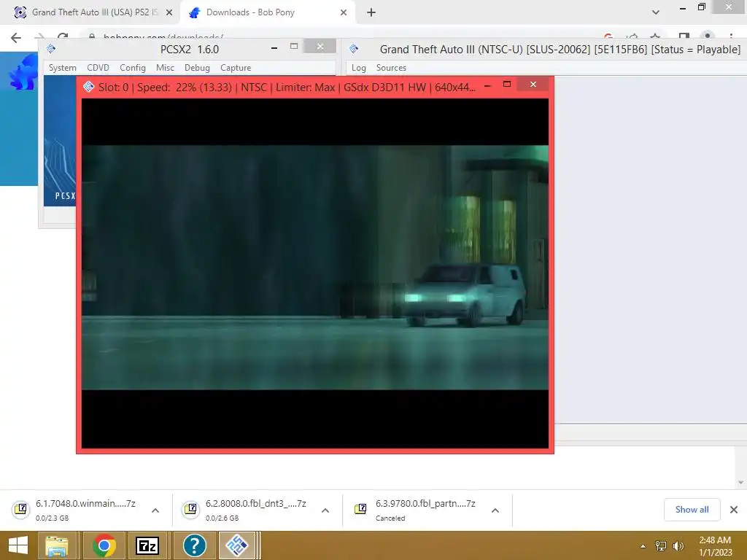Select PCSX2 in the taskbar
This screenshot has height=560, width=747.
(x=237, y=545)
